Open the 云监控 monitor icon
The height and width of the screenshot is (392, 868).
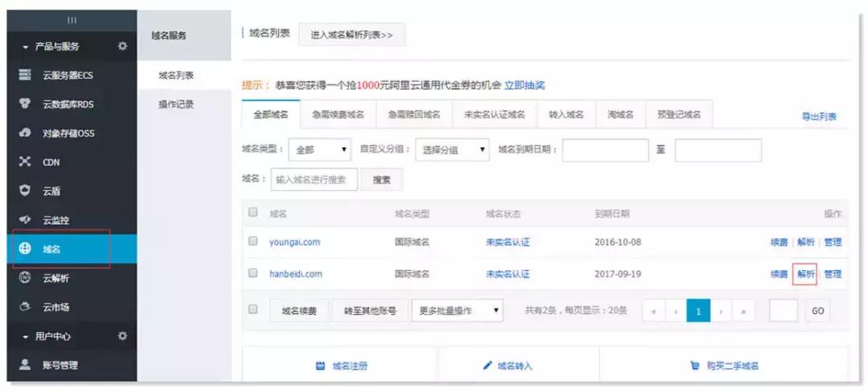[25, 220]
